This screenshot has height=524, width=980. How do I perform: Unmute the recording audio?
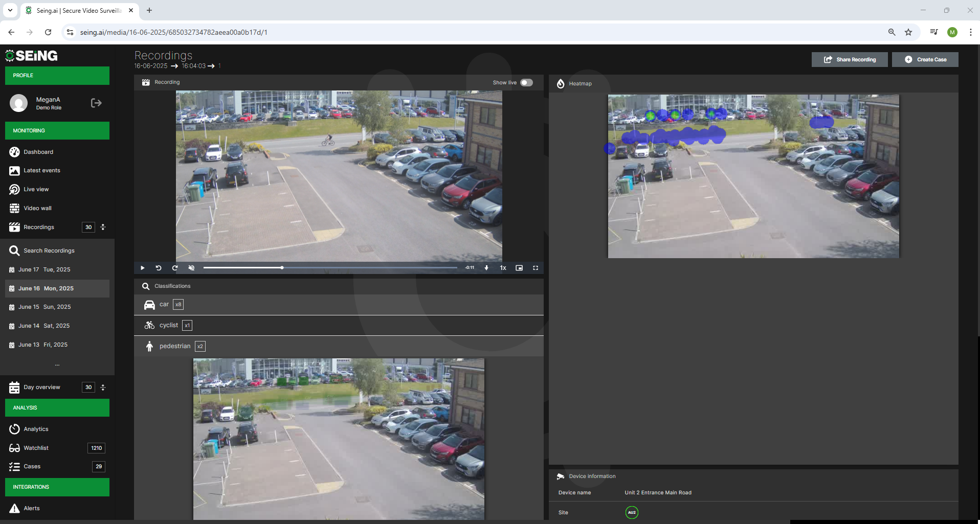(x=191, y=268)
